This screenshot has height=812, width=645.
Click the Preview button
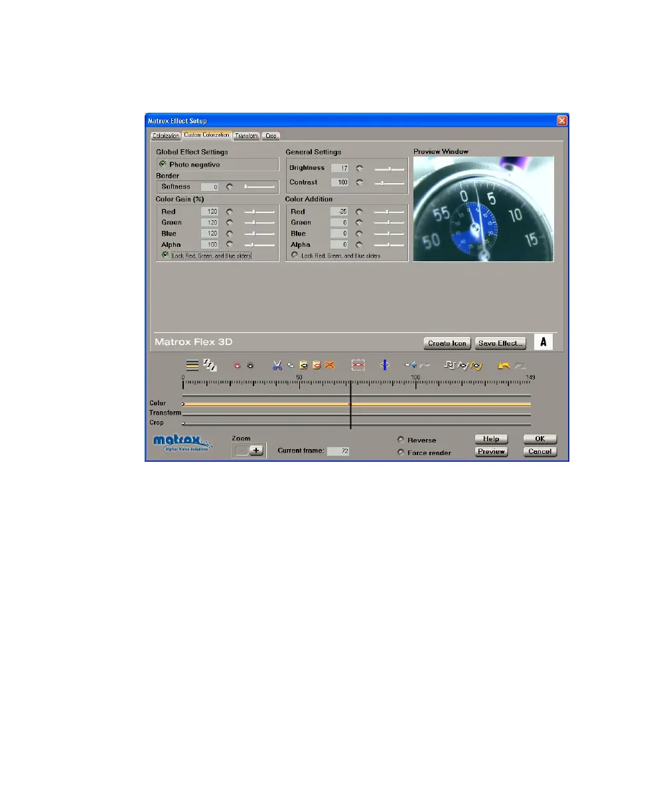click(491, 452)
